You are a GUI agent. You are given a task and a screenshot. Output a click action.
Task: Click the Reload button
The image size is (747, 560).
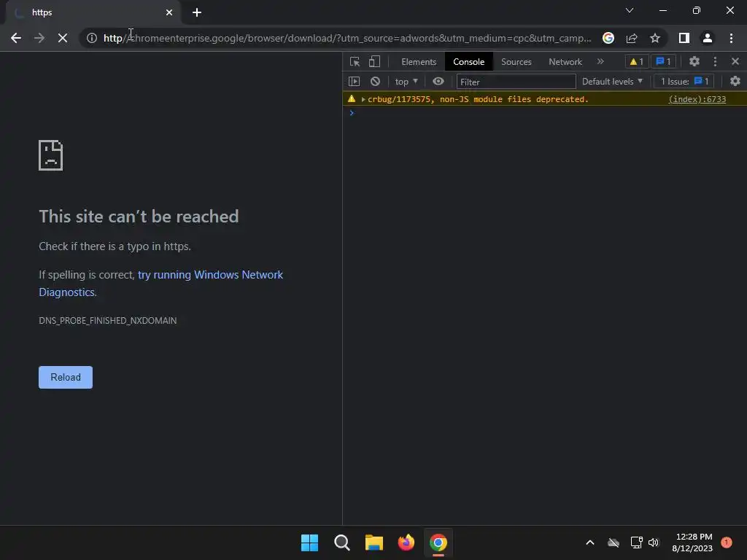(x=66, y=377)
